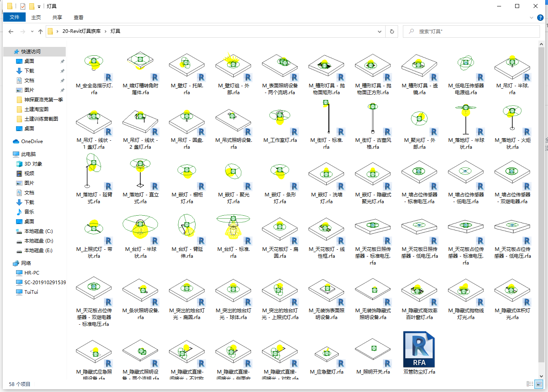This screenshot has width=548, height=392.
Task: Click the 搜索"灯具" search box
Action: click(471, 31)
